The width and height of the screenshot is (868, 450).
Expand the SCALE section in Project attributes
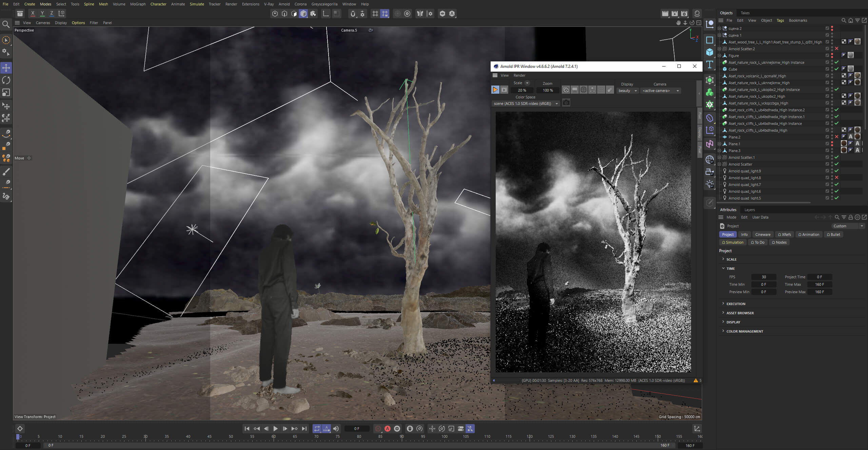coord(723,259)
